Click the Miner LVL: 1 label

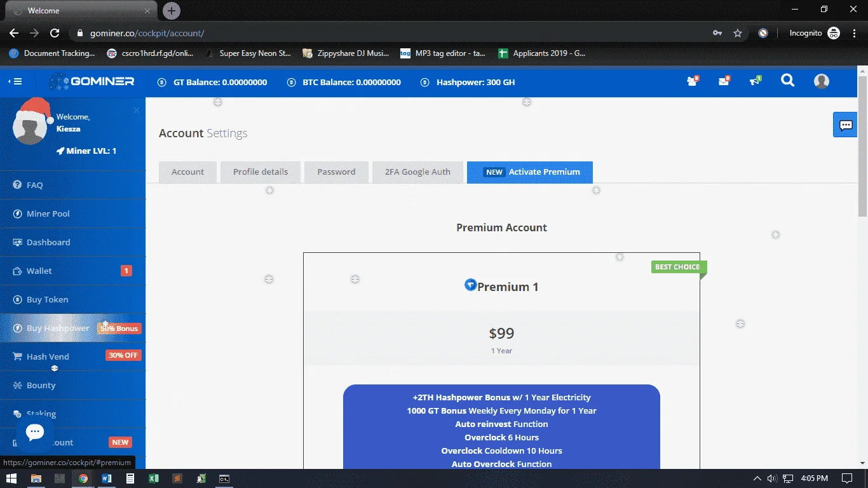point(86,151)
